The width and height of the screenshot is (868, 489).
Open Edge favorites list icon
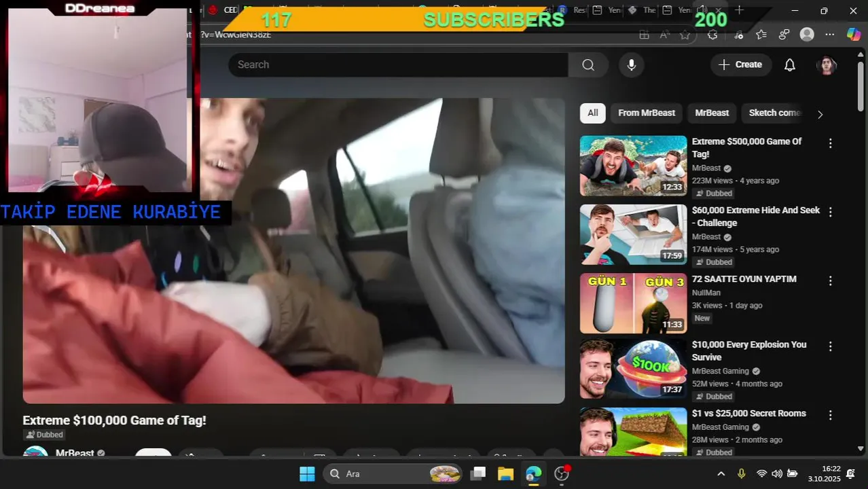point(761,34)
